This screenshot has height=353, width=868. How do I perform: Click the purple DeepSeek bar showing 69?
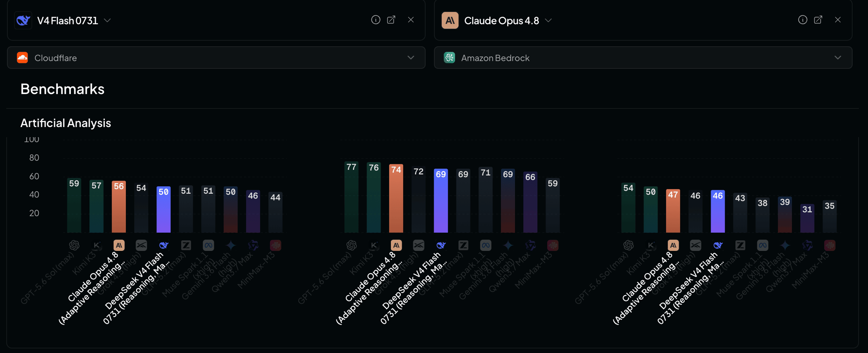click(x=441, y=201)
